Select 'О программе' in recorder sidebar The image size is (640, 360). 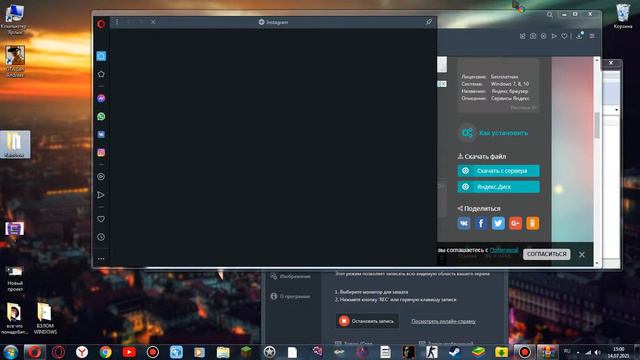tap(290, 296)
